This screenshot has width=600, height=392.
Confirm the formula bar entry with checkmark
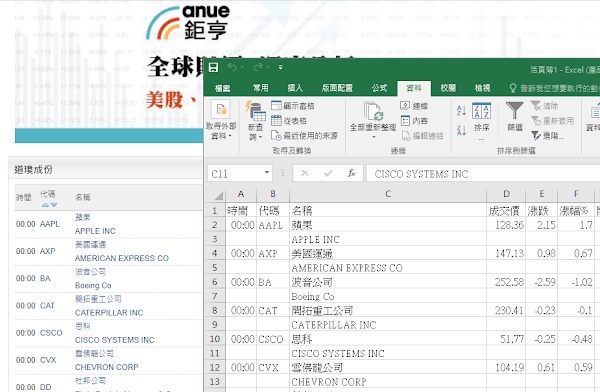[328, 173]
